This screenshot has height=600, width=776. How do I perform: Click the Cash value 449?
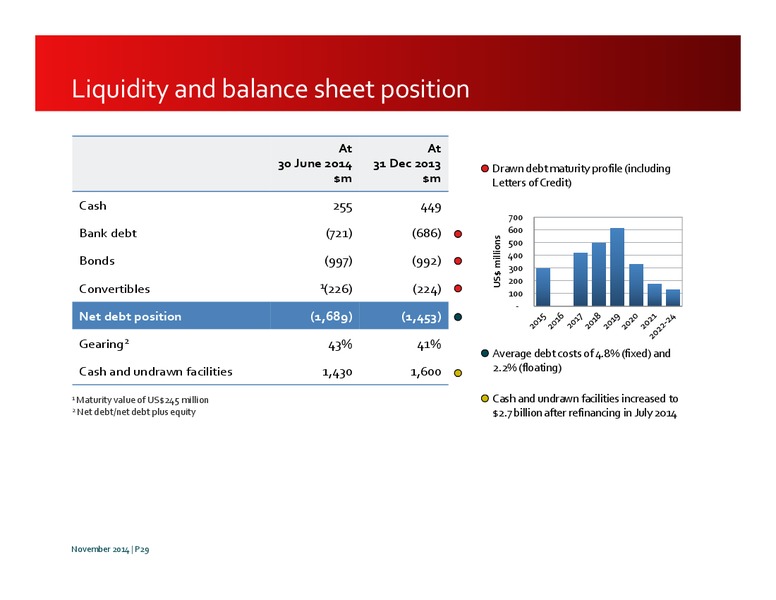(x=431, y=207)
